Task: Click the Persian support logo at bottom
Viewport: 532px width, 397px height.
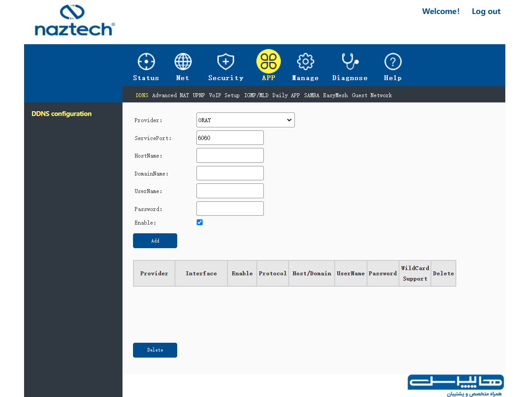Action: 455,386
